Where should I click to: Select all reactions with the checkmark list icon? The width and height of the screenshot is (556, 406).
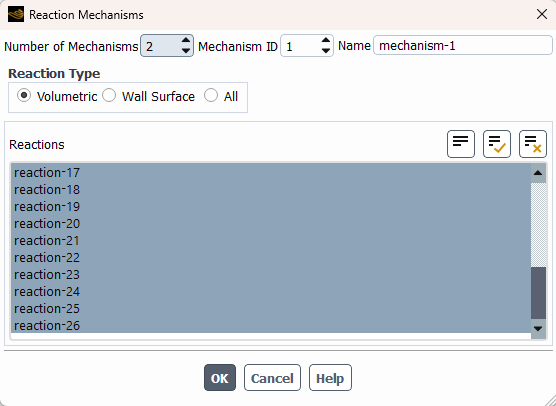[497, 144]
